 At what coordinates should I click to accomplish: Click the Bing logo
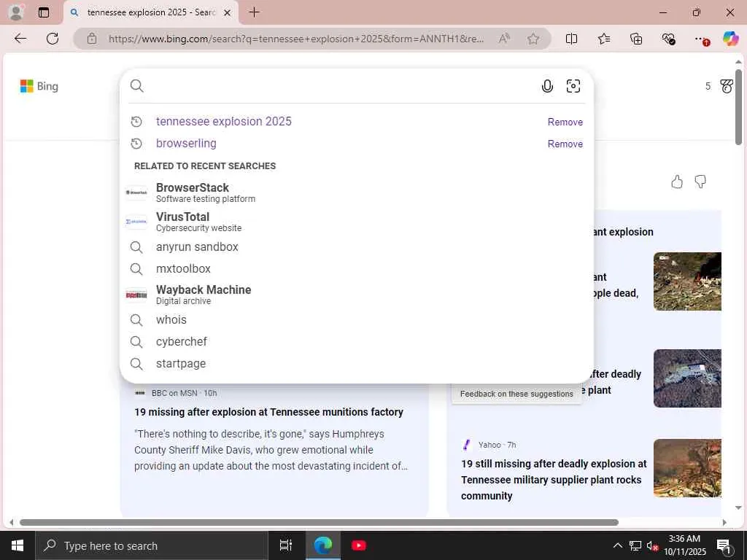(39, 86)
